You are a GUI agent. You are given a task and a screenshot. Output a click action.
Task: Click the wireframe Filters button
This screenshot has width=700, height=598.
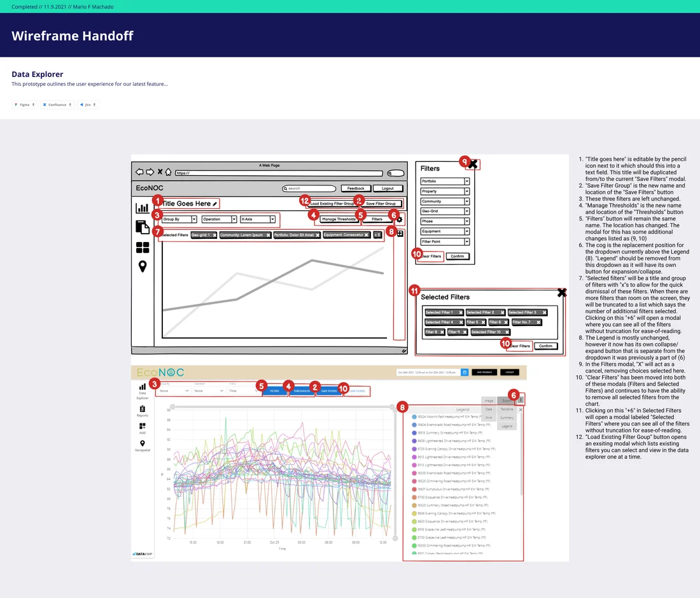pyautogui.click(x=377, y=219)
